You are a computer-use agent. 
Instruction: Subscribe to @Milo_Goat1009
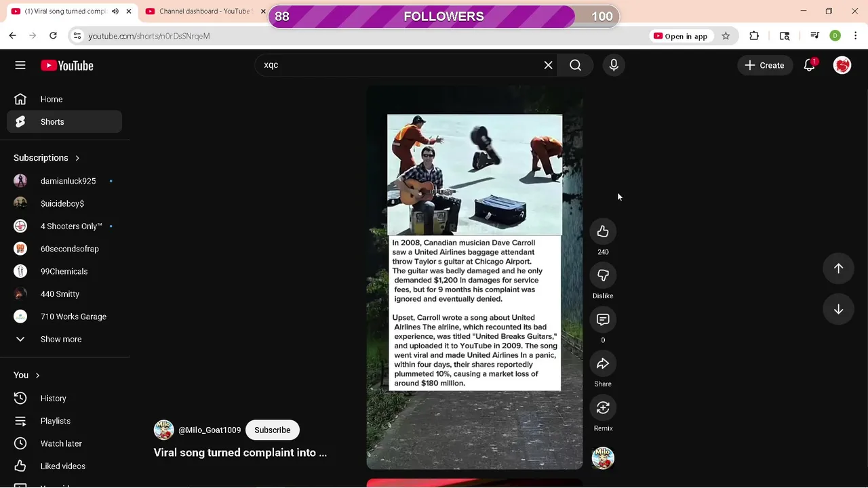coord(273,430)
